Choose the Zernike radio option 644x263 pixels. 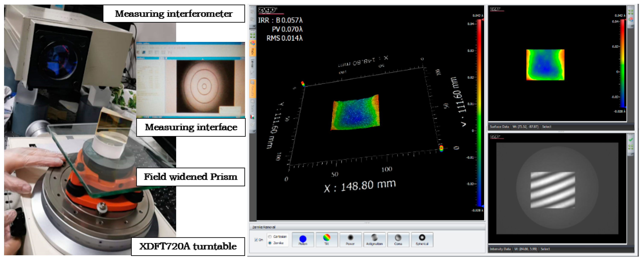click(x=270, y=243)
